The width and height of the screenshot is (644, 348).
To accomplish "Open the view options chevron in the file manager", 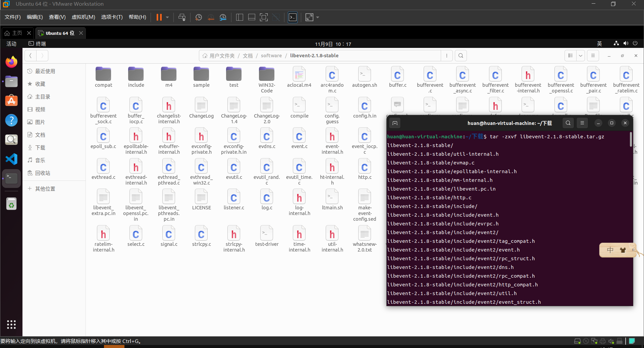I will coord(581,55).
